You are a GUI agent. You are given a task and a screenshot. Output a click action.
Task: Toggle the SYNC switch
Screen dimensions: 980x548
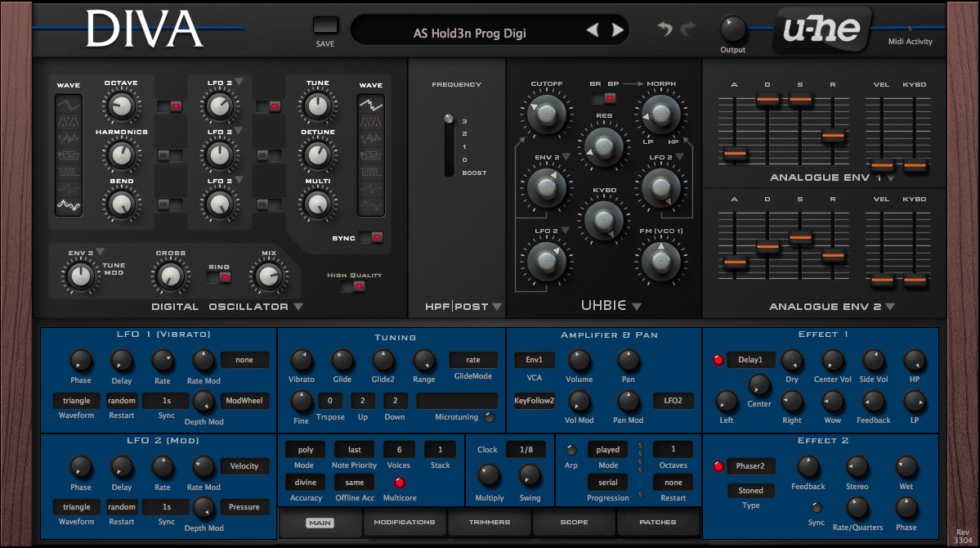point(370,237)
